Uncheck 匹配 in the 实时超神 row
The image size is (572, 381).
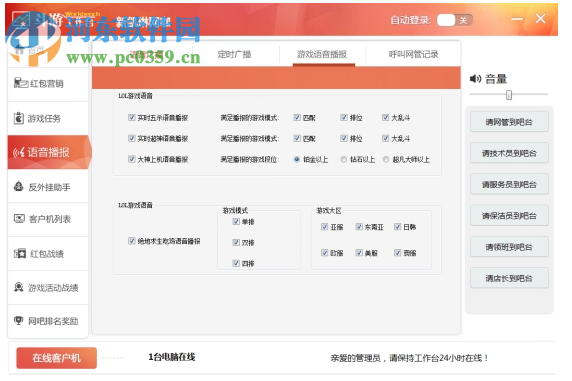click(x=297, y=138)
